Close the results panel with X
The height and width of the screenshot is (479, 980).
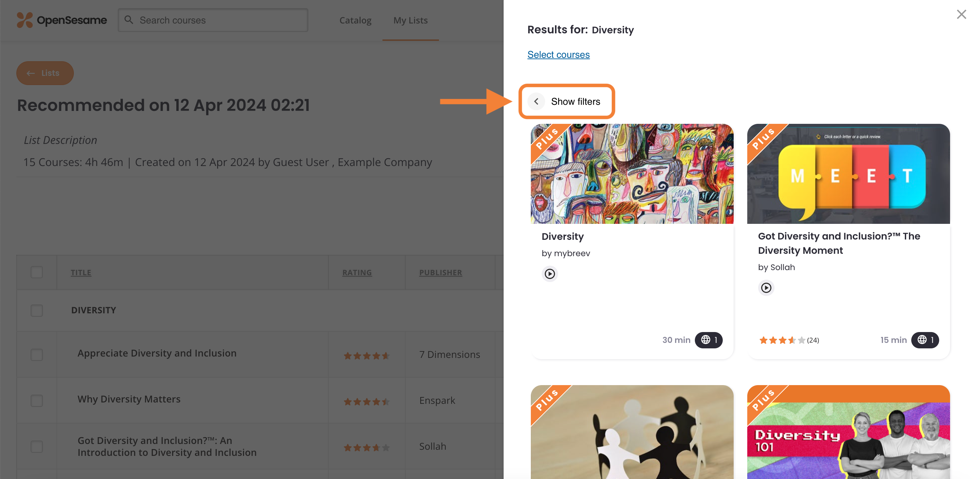(961, 14)
